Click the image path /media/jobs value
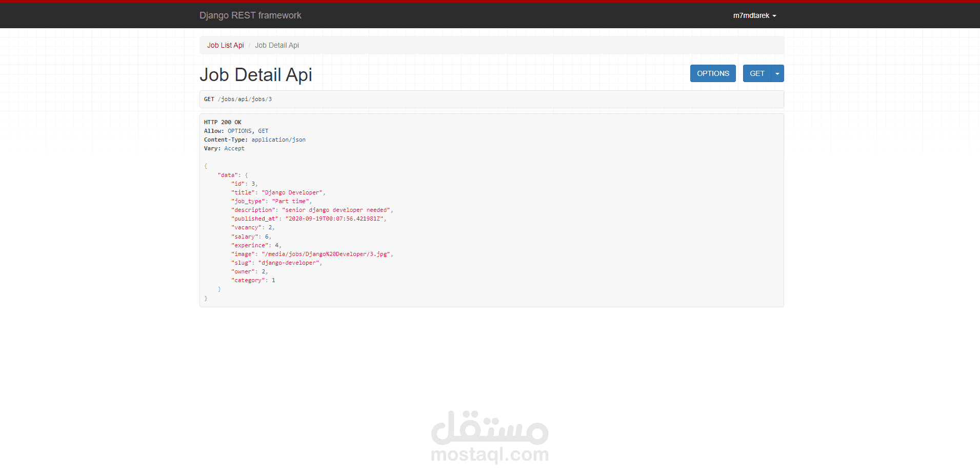 point(326,254)
